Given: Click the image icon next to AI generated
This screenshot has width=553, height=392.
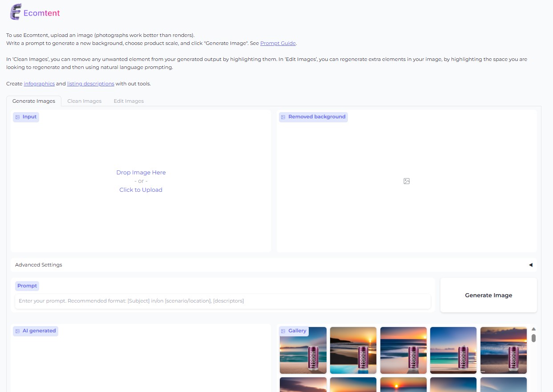Looking at the screenshot, I should click(17, 331).
